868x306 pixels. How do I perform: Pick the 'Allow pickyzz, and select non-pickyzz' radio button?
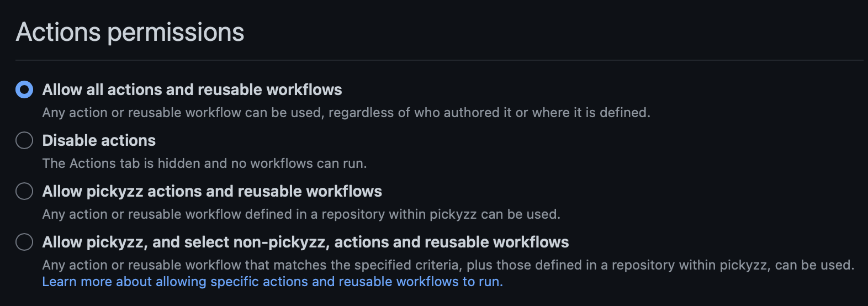[24, 242]
